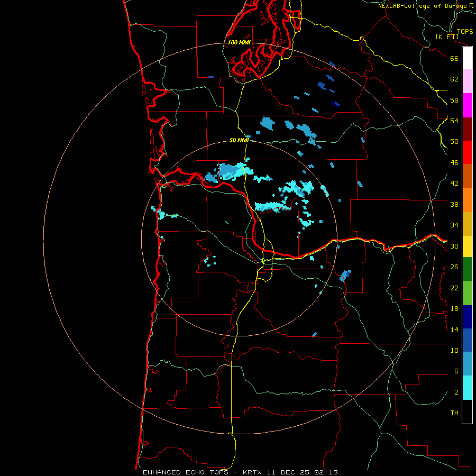Click the "100 NMI" range ring label
This screenshot has width=476, height=476.
pyautogui.click(x=239, y=42)
